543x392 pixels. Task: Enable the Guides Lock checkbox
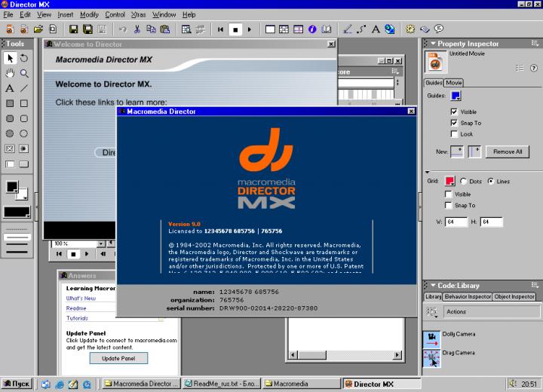coord(454,133)
